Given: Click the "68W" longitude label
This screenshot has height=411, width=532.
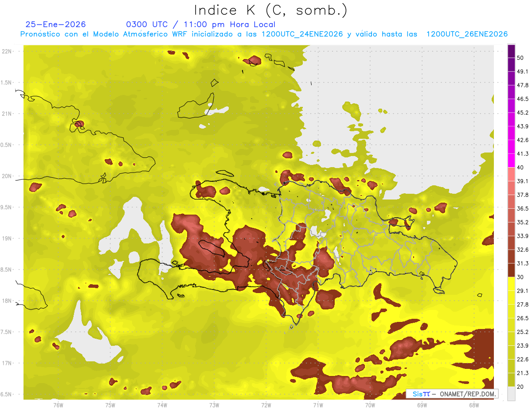Looking at the screenshot, I should click(473, 405).
